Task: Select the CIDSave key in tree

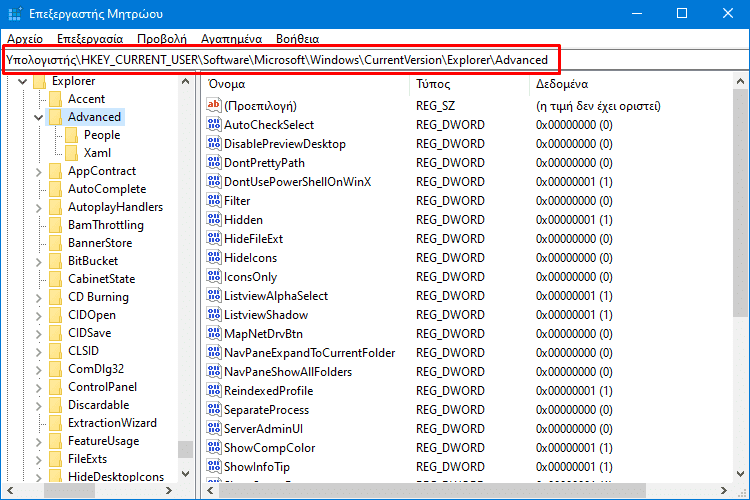Action: (x=89, y=333)
